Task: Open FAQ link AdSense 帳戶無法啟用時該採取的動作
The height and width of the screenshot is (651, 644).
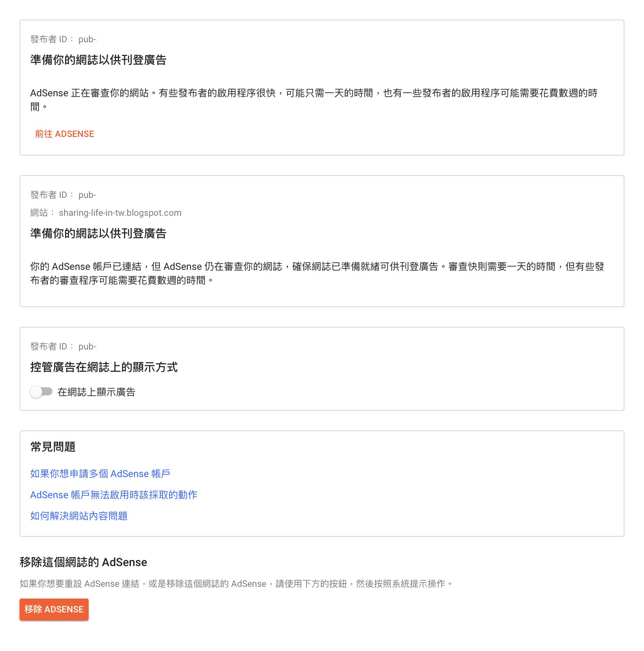Action: pyautogui.click(x=114, y=495)
